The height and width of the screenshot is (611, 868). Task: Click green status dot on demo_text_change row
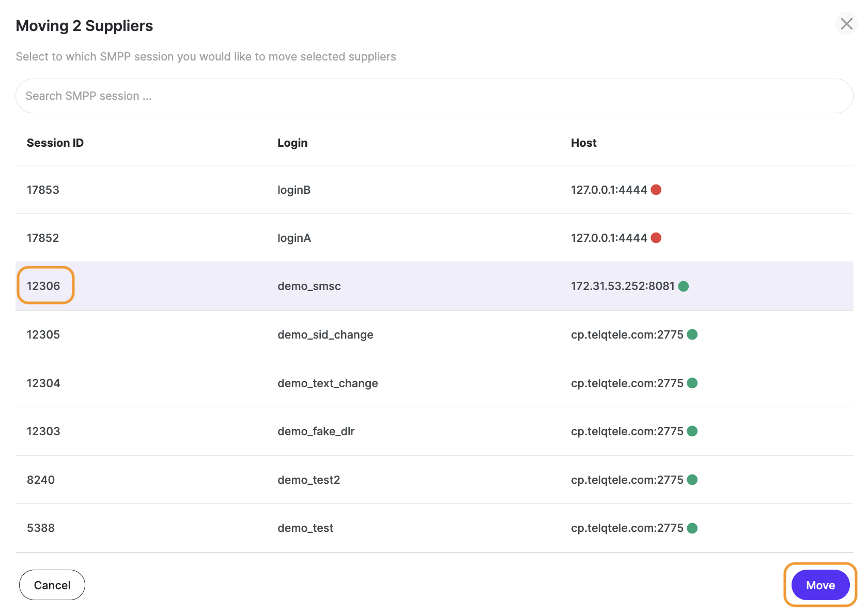(x=692, y=383)
